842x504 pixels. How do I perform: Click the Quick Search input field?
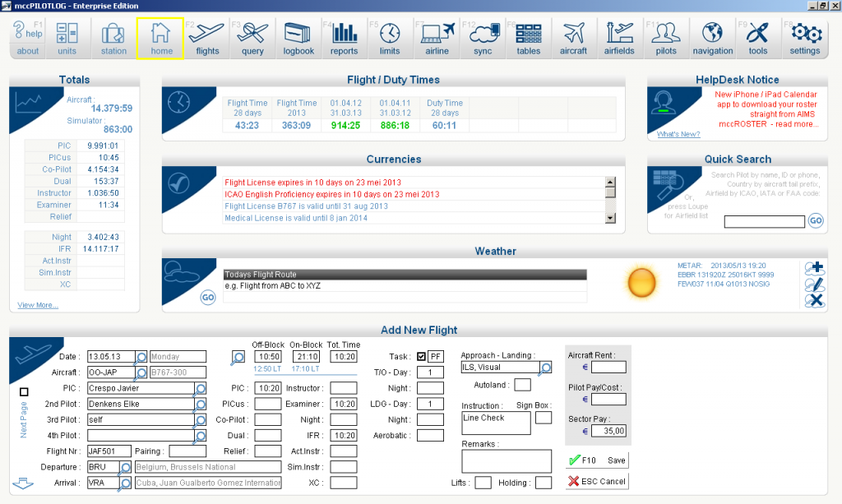(x=764, y=222)
